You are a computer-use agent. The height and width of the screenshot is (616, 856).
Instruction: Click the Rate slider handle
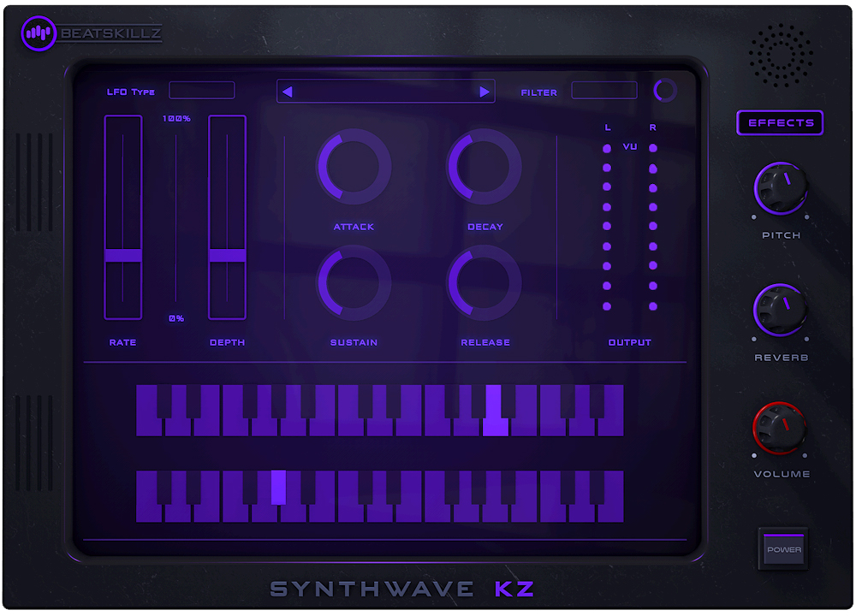(x=122, y=255)
